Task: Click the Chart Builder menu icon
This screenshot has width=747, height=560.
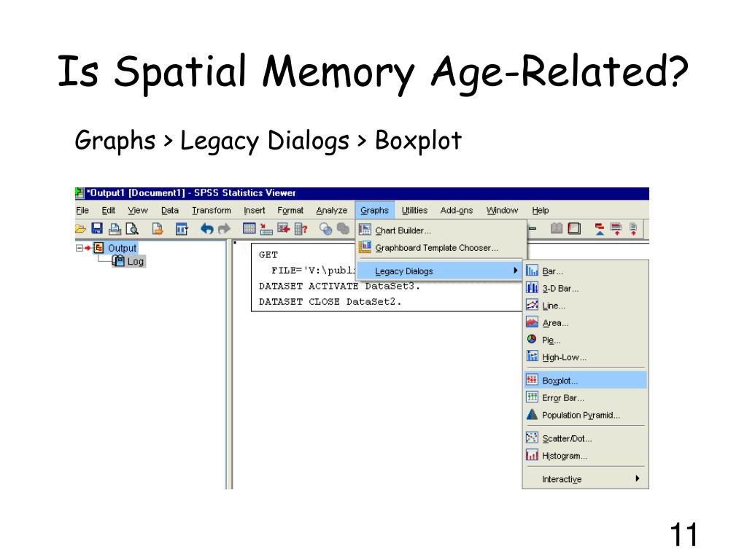Action: [365, 230]
